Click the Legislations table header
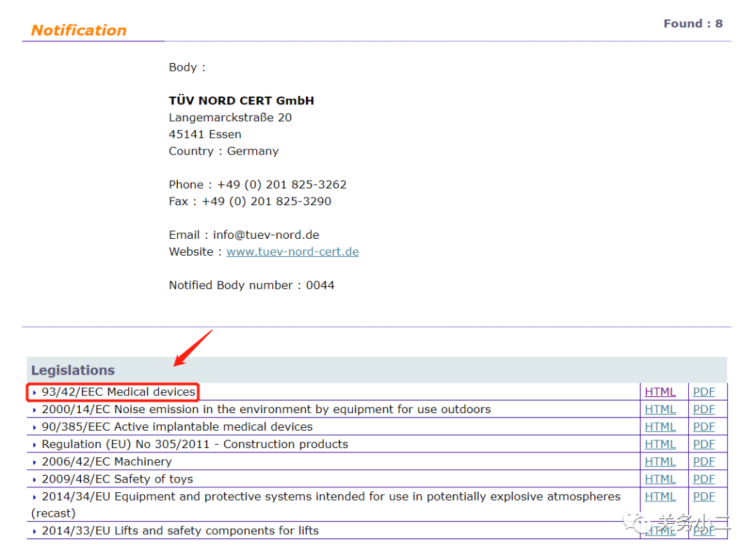 pyautogui.click(x=377, y=370)
